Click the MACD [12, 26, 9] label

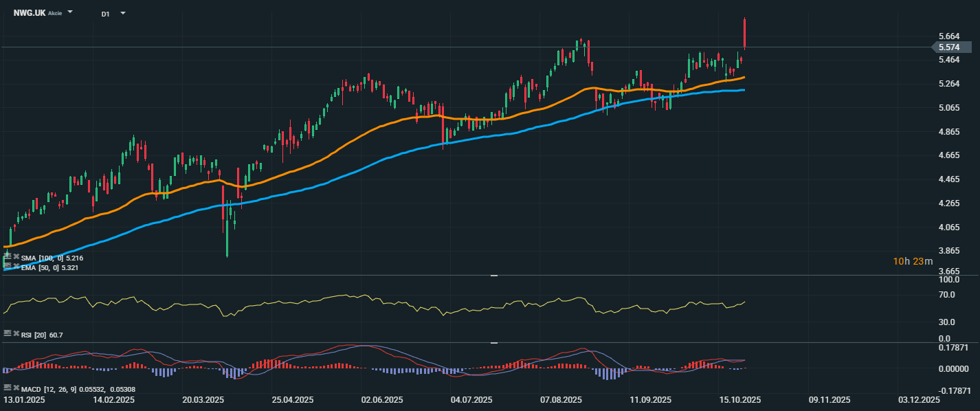(45, 389)
